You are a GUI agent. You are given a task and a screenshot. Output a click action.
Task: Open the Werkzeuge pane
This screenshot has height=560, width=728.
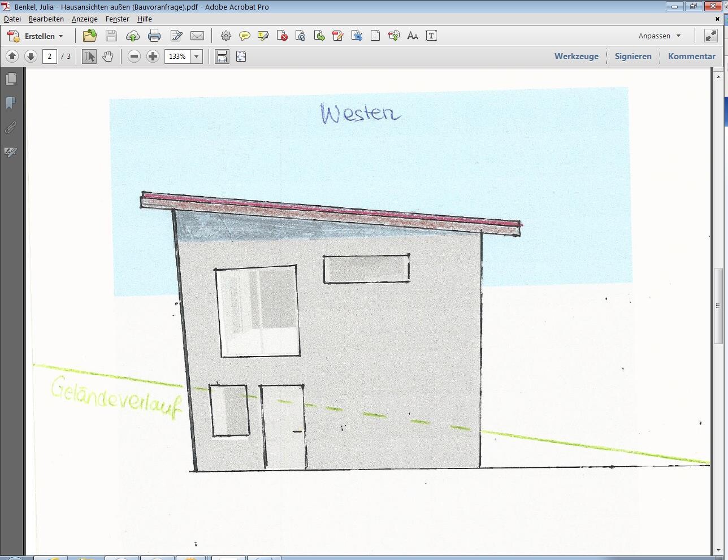coord(576,57)
